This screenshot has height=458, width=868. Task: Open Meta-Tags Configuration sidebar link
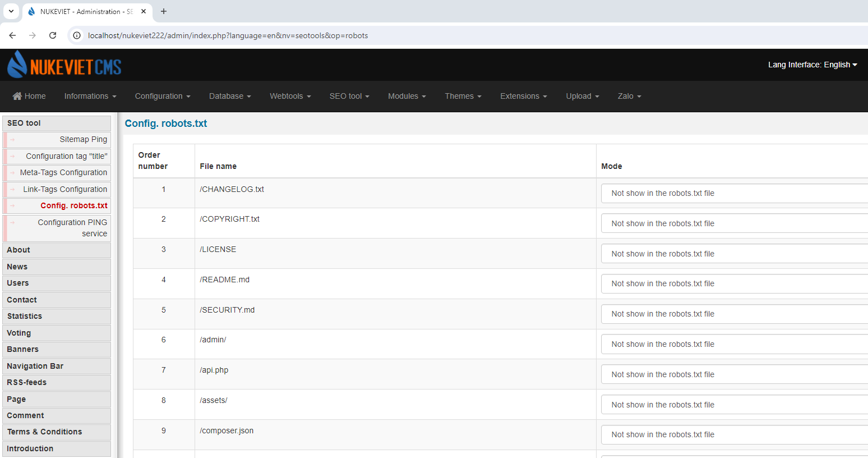tap(57, 172)
